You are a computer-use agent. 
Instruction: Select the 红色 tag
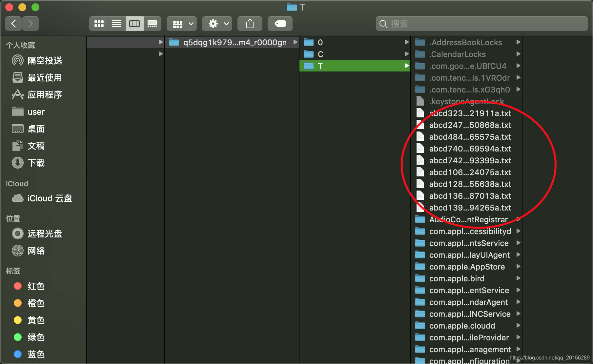point(35,286)
